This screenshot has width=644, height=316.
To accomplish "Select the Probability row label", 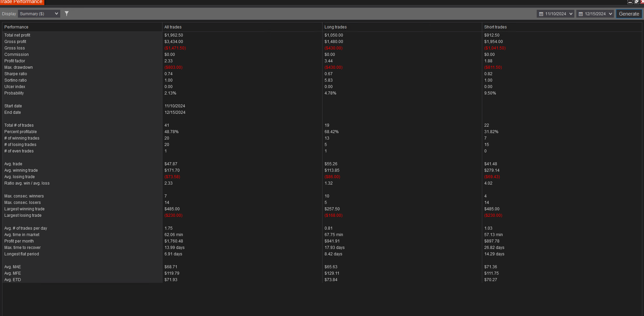I will tap(14, 93).
